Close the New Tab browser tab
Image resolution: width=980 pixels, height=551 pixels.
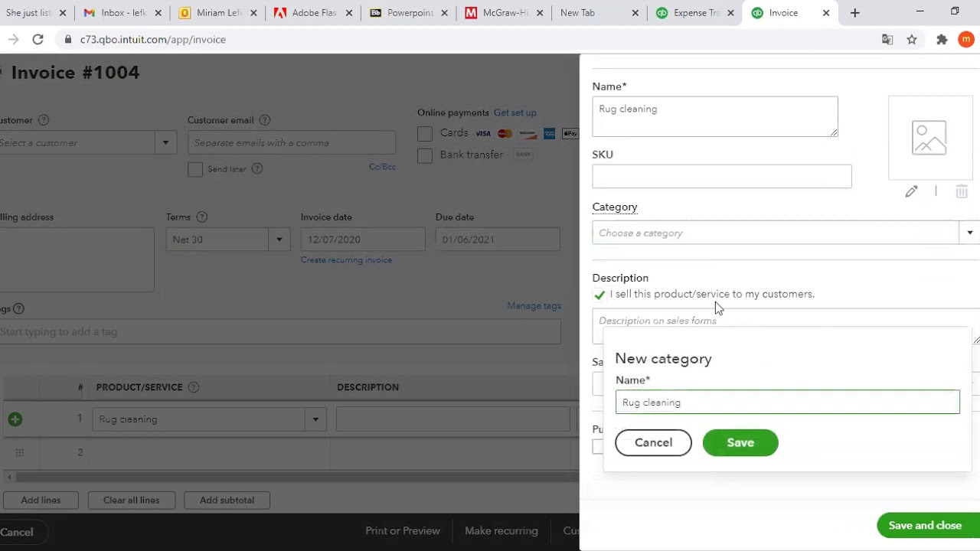pos(636,13)
